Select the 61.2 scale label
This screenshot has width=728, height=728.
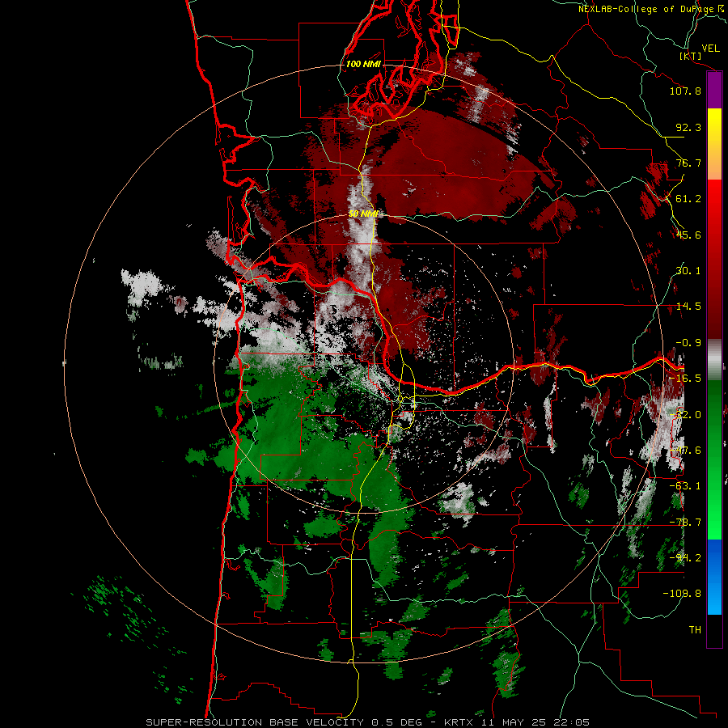[x=688, y=199]
